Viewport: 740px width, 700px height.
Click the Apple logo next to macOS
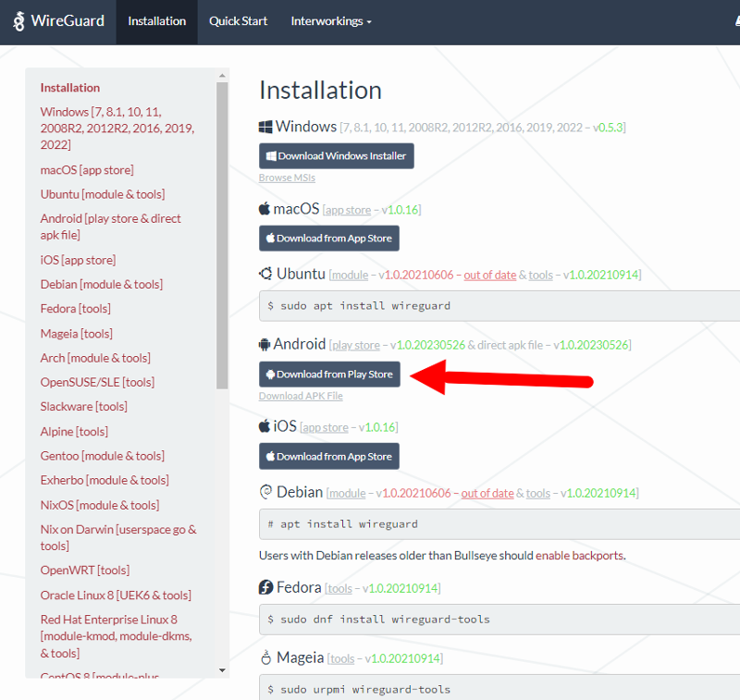(265, 209)
